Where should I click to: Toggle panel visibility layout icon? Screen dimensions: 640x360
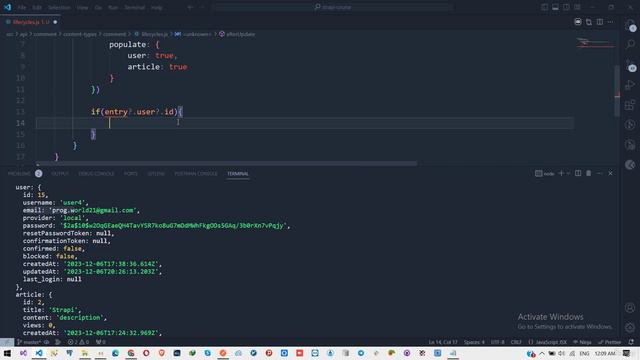click(x=556, y=7)
